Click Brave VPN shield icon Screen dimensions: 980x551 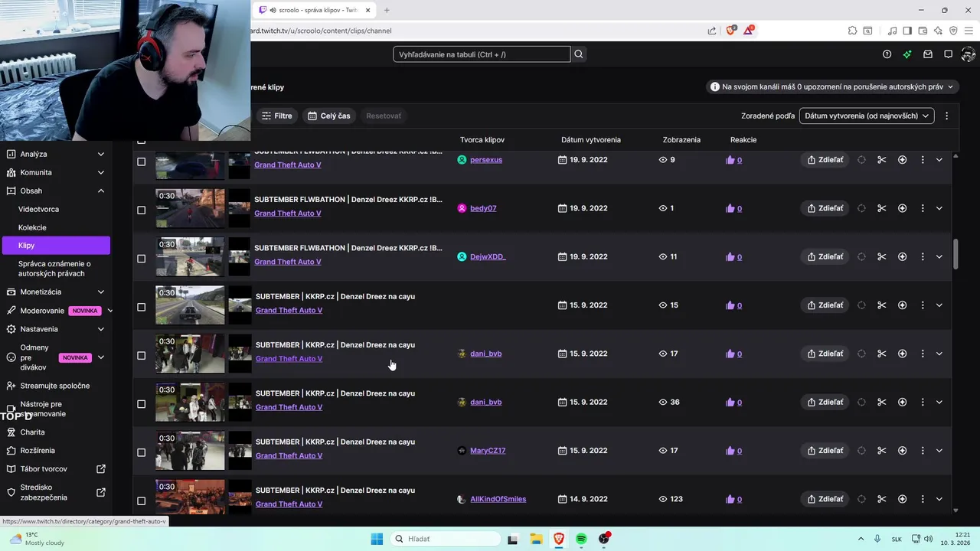953,31
